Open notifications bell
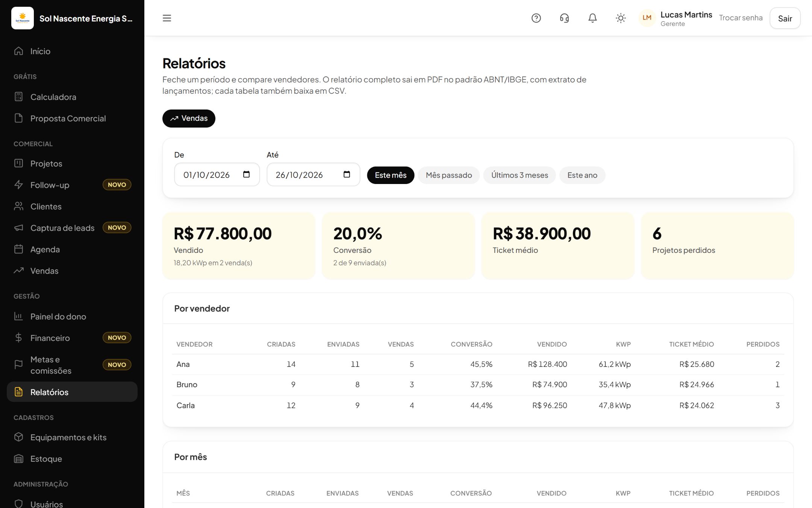Screen dimensions: 812x508 pos(592,18)
